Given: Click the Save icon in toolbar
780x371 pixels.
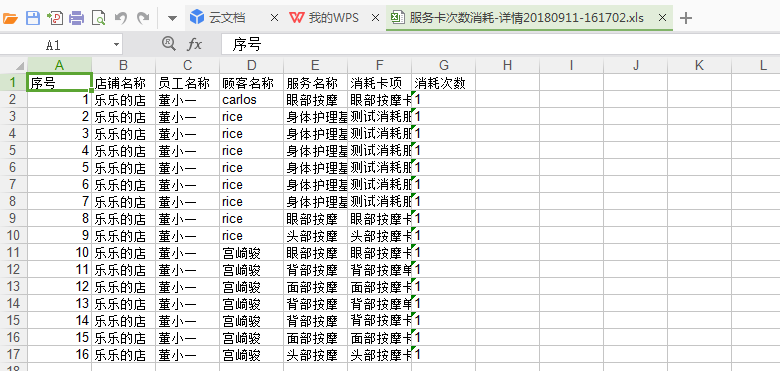Looking at the screenshot, I should 33,19.
